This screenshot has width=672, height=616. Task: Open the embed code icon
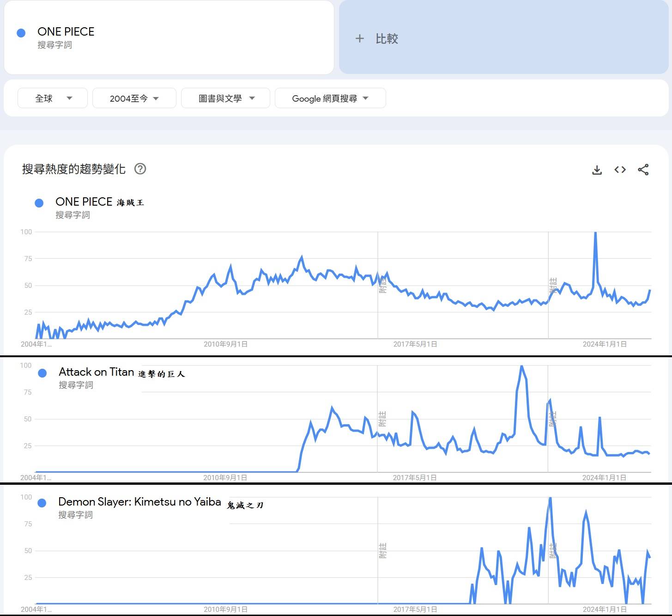(620, 170)
